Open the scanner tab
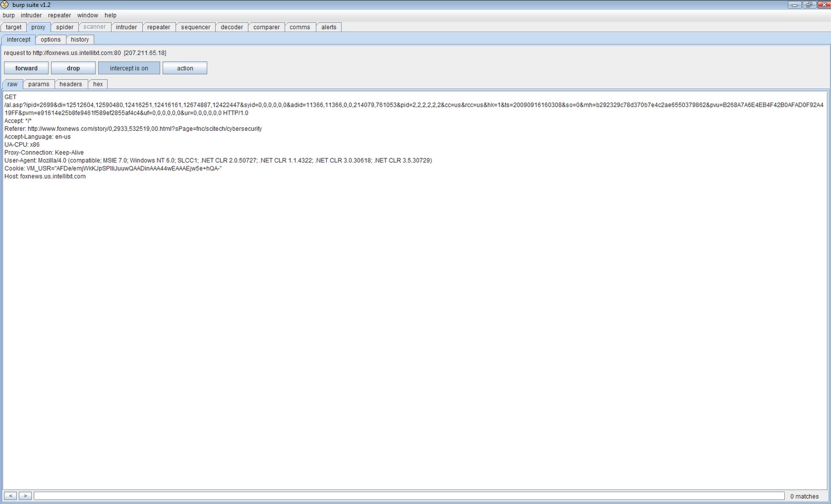This screenshot has height=504, width=831. pyautogui.click(x=95, y=27)
